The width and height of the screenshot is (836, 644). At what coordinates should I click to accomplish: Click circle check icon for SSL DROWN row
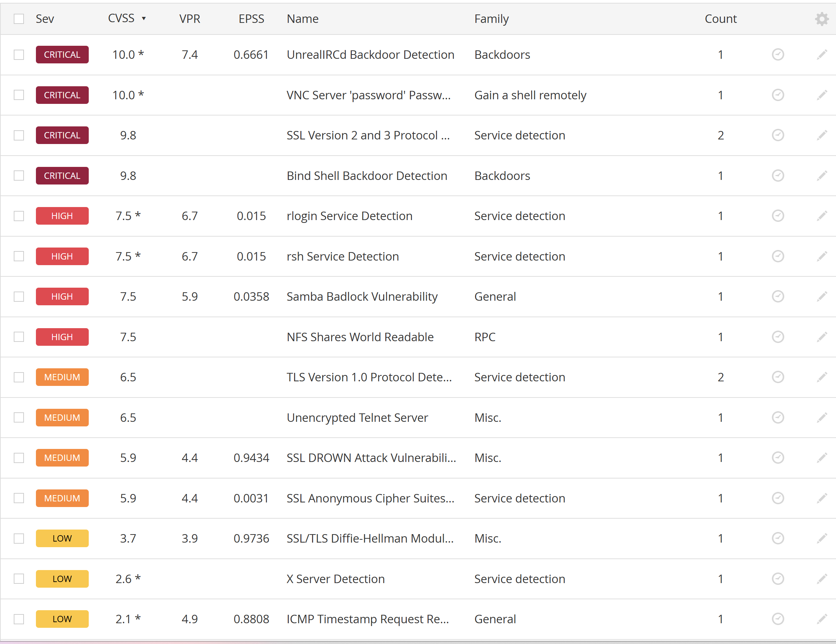click(x=778, y=458)
